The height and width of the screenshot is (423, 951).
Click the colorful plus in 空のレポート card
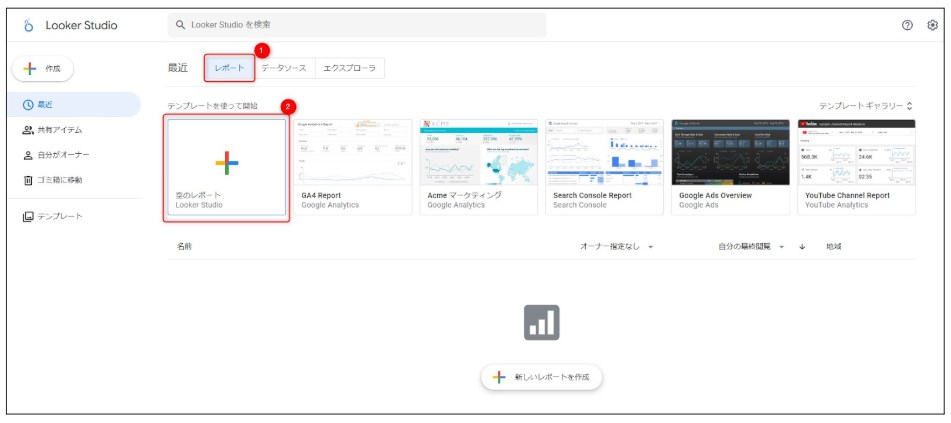pos(227,163)
